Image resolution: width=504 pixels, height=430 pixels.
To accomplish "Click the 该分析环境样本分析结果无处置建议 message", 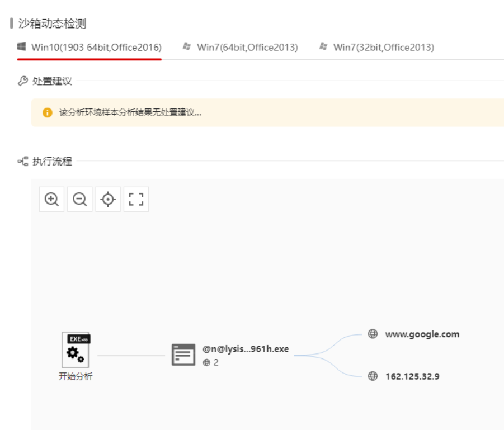I will [130, 112].
